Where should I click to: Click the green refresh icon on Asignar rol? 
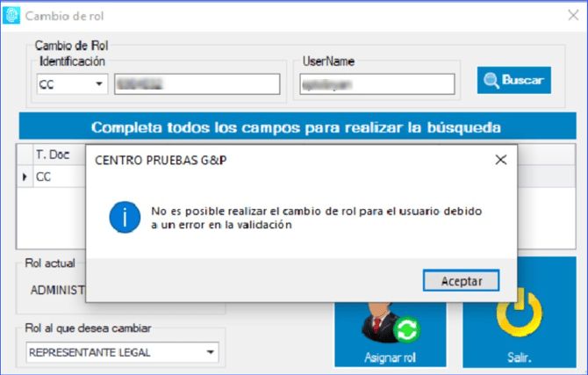point(406,329)
